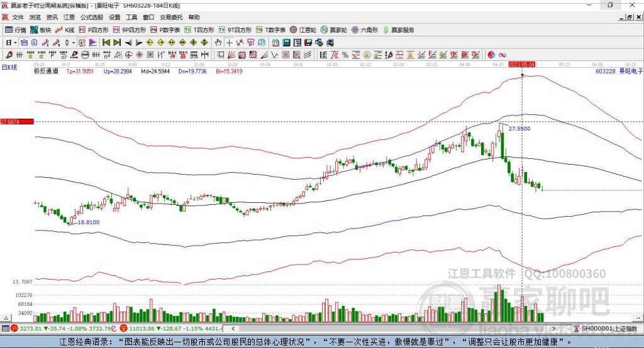Screen dimensions: 644x348
Task: Select the circled 金 golden ratio tool
Action: (x=367, y=55)
